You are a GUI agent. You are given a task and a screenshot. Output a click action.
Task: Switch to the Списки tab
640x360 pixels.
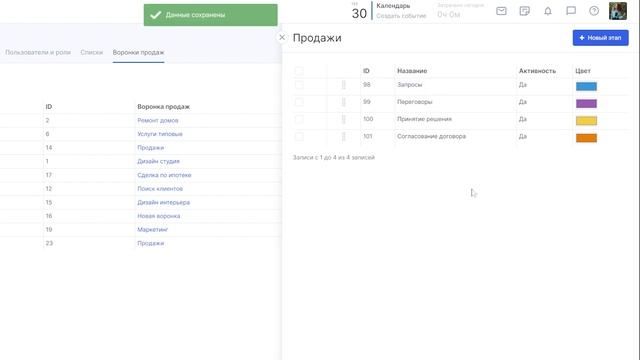92,52
